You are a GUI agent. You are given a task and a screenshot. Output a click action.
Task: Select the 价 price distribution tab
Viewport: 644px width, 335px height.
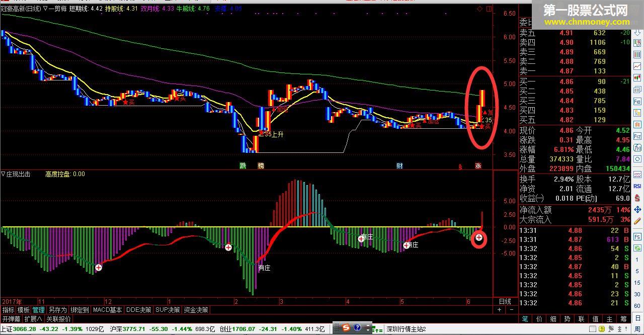tap(539, 319)
